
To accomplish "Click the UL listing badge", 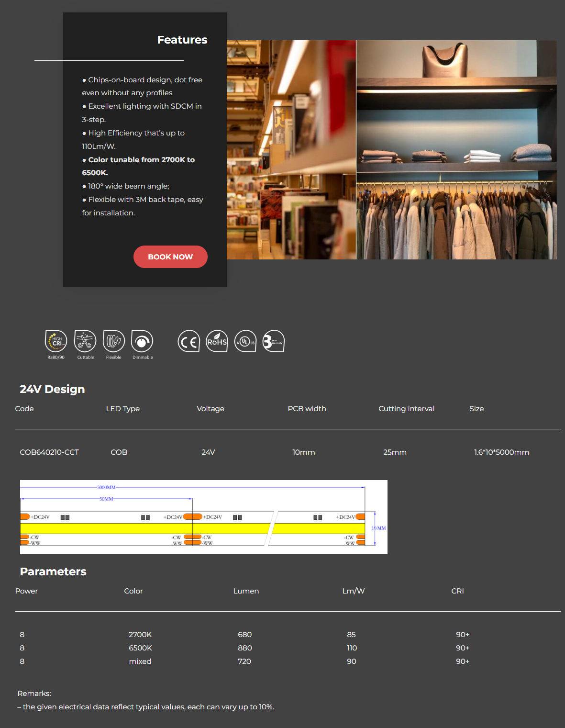I will [x=245, y=342].
